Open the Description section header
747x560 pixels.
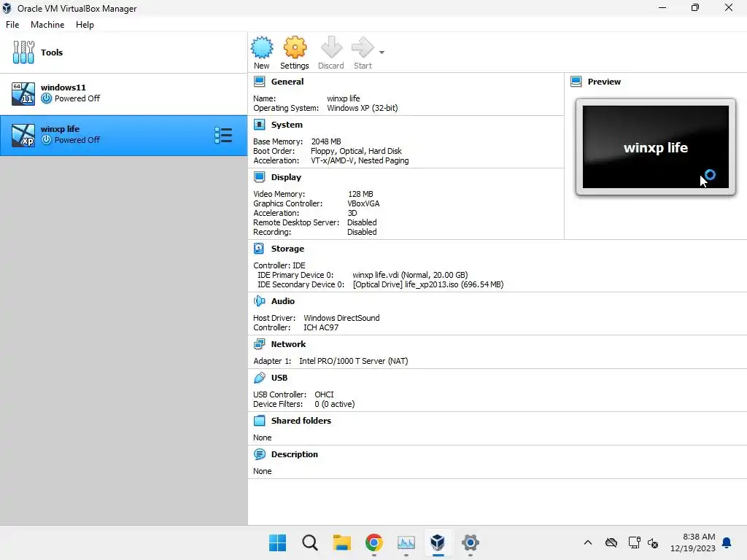295,454
